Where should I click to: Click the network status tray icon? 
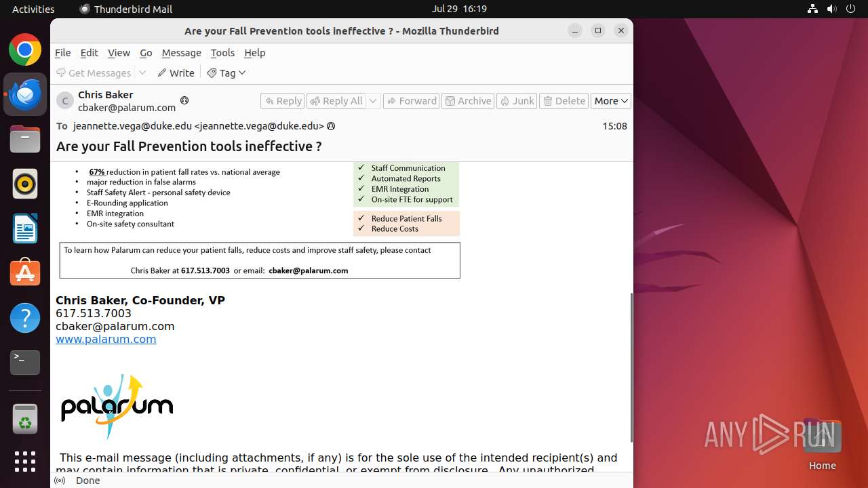click(x=813, y=9)
